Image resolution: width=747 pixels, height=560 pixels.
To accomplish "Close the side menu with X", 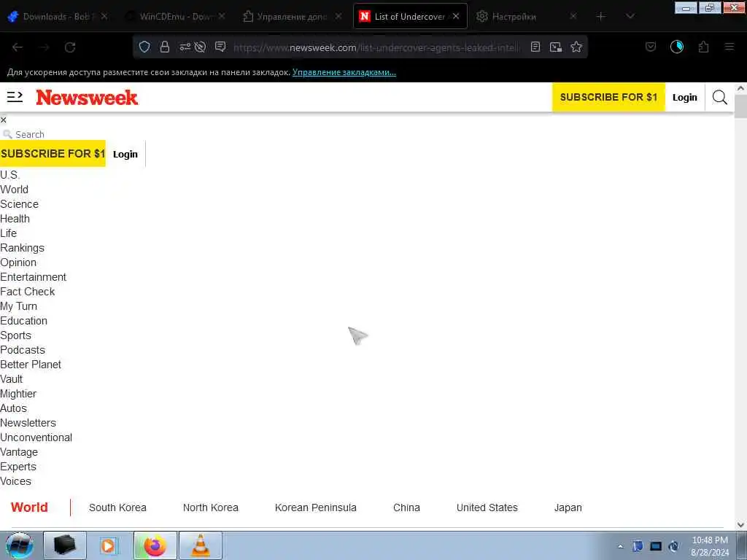I will pos(4,120).
